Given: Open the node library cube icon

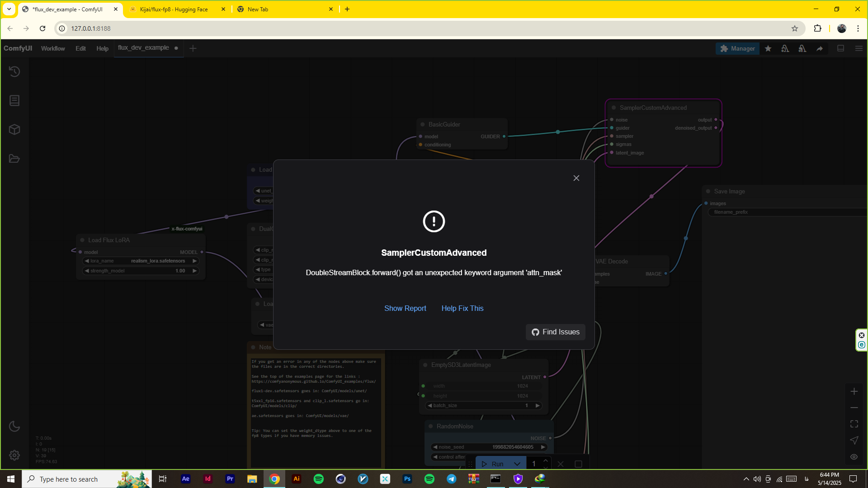Looking at the screenshot, I should 14,130.
